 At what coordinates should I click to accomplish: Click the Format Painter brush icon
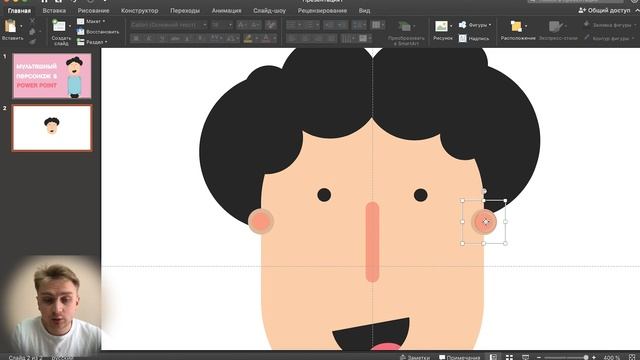[x=32, y=41]
